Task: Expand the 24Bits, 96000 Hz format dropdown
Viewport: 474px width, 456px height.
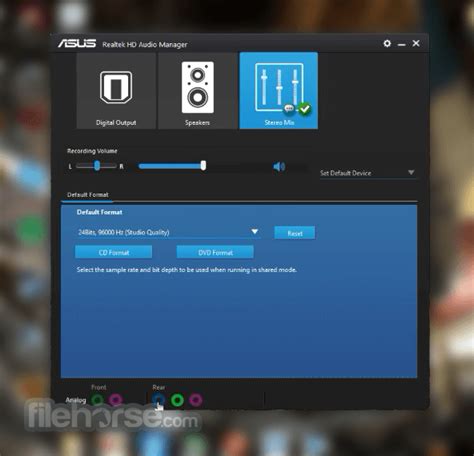Action: [168, 232]
